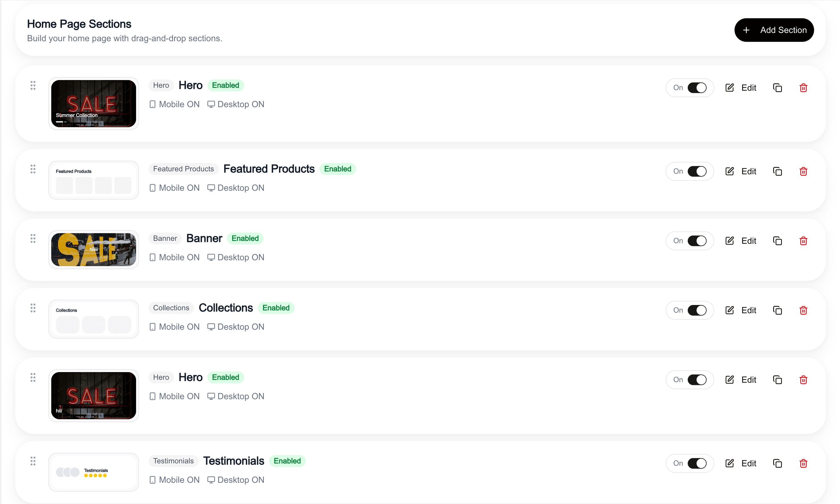The width and height of the screenshot is (840, 504).
Task: Toggle off the Featured Products section
Action: pyautogui.click(x=697, y=172)
